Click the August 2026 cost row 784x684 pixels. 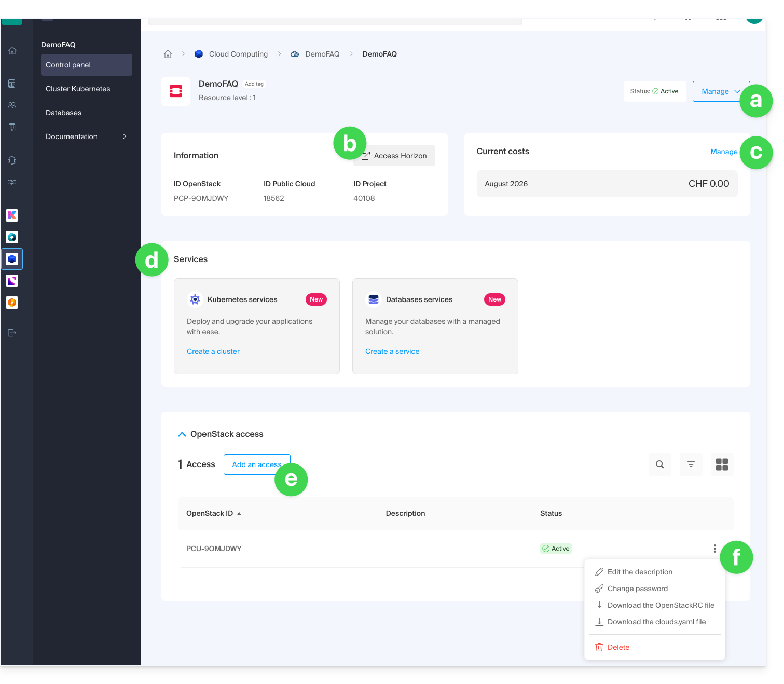607,184
